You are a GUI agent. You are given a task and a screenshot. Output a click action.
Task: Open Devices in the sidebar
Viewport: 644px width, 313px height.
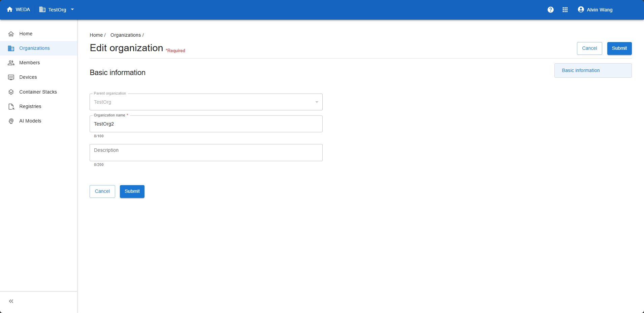(x=39, y=77)
